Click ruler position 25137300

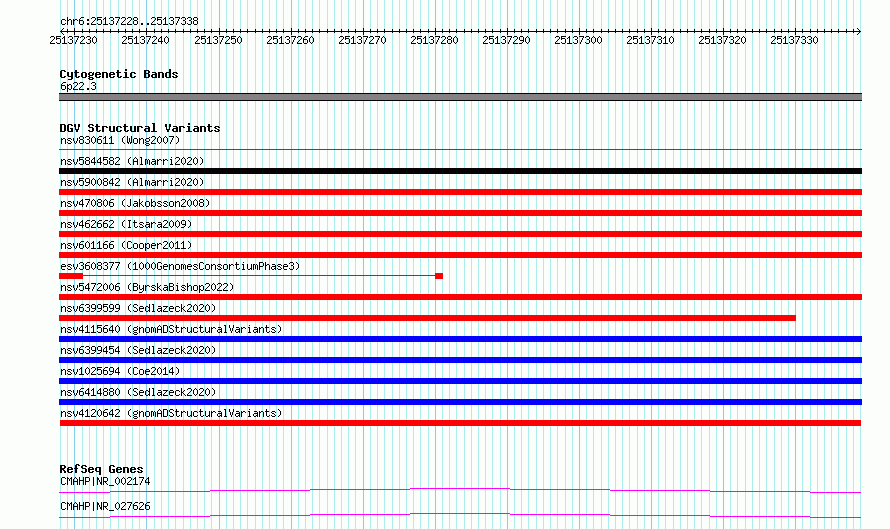point(578,40)
